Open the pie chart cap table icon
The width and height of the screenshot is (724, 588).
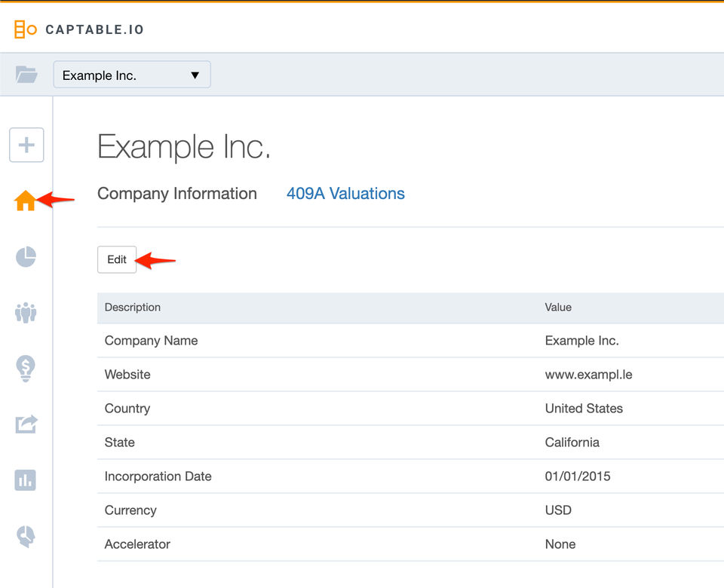[26, 257]
